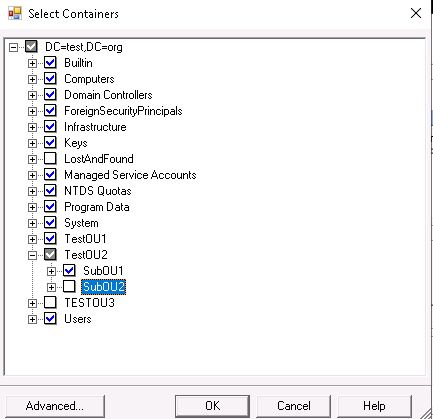Expand the LostAndFound node
433x419 pixels.
(32, 159)
